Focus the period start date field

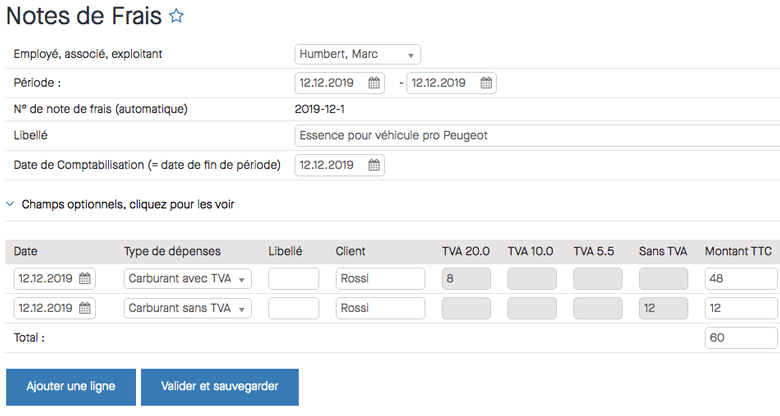(340, 83)
